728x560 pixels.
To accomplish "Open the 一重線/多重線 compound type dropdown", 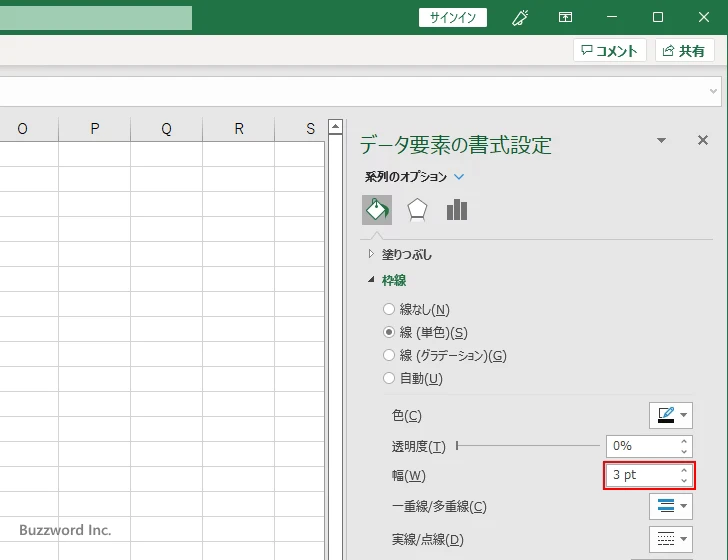I will tap(670, 506).
